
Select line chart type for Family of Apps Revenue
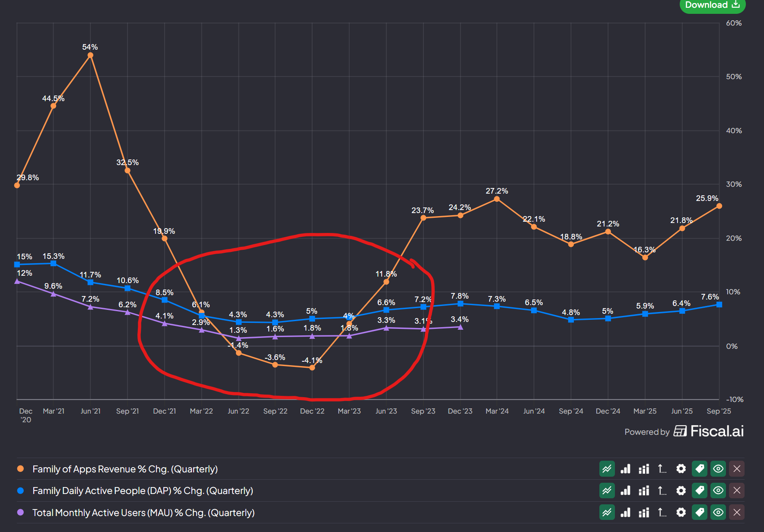tap(607, 469)
